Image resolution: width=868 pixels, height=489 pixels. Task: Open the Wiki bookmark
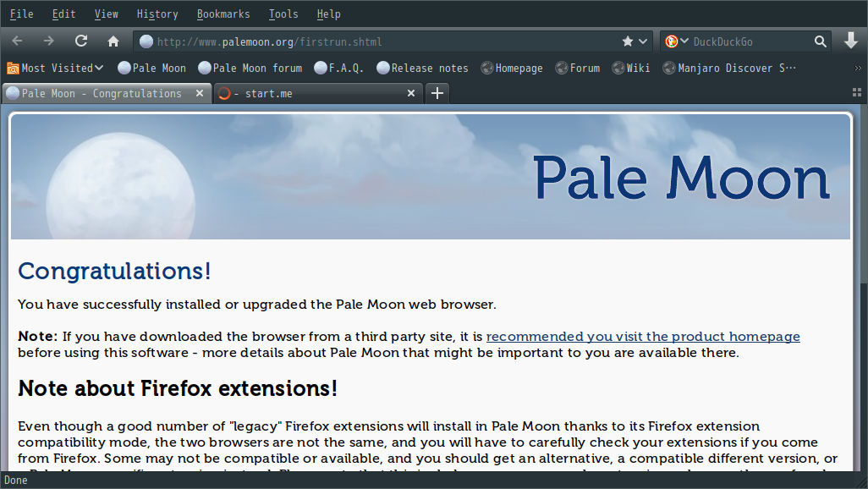[x=630, y=69]
